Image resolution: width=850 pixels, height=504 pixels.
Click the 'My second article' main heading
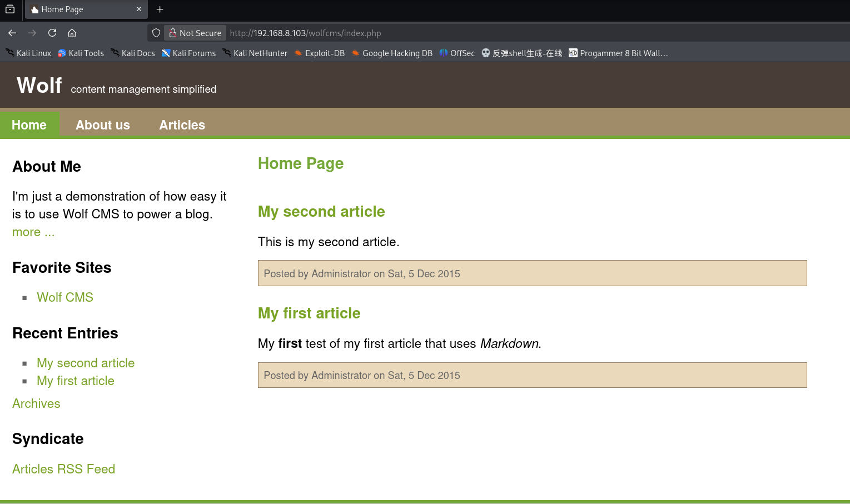pyautogui.click(x=321, y=212)
